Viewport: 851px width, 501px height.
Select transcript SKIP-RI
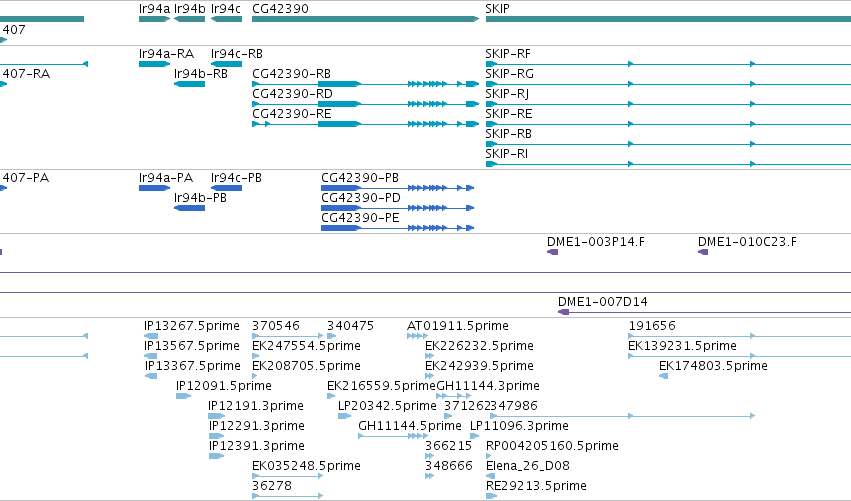click(668, 164)
